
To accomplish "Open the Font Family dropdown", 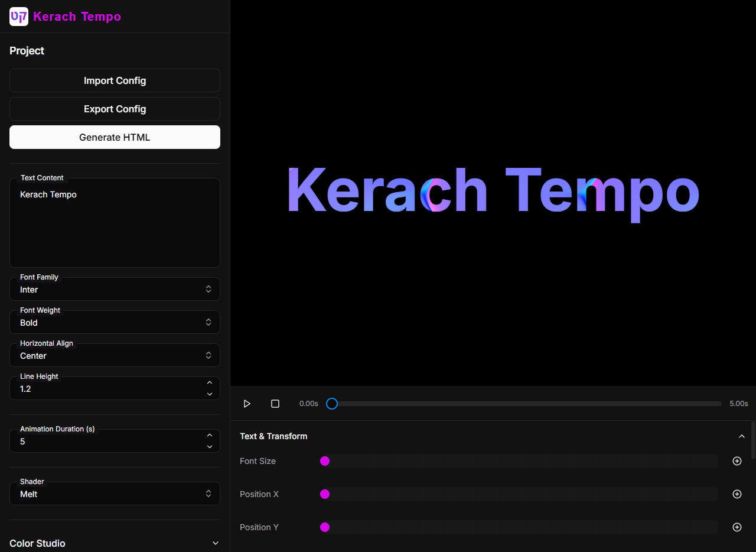I will (115, 289).
